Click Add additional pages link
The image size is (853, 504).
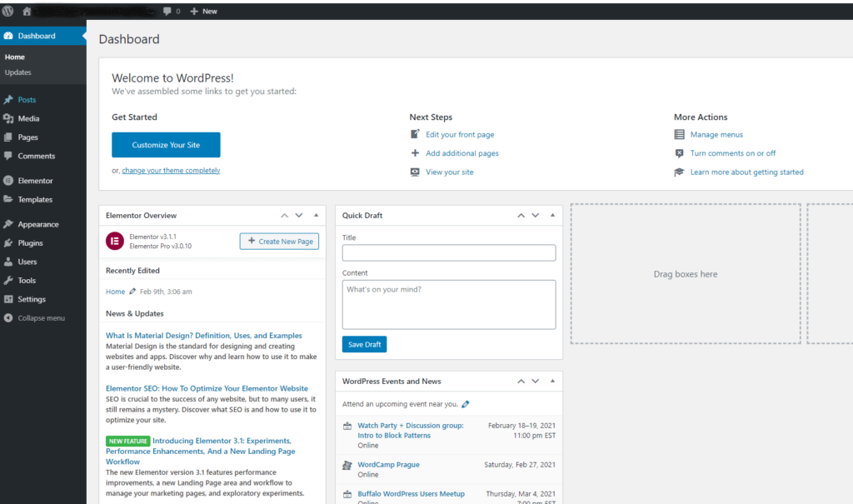pyautogui.click(x=461, y=153)
